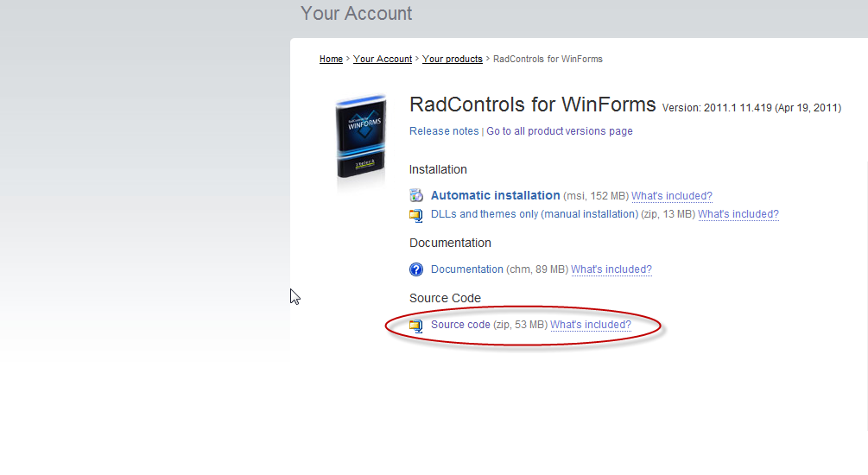Screen dimensions: 868x475
Task: Download the Documentation chm file
Action: coord(466,269)
